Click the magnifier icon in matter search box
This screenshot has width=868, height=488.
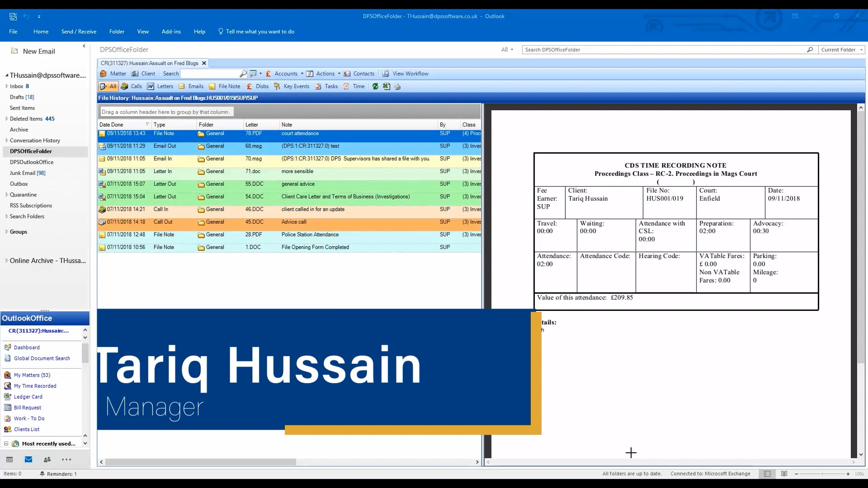tap(243, 74)
